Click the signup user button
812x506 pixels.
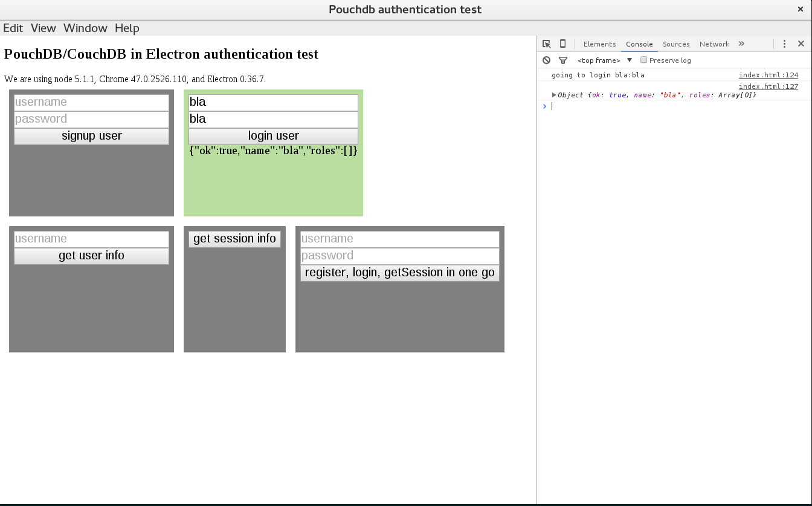click(92, 136)
